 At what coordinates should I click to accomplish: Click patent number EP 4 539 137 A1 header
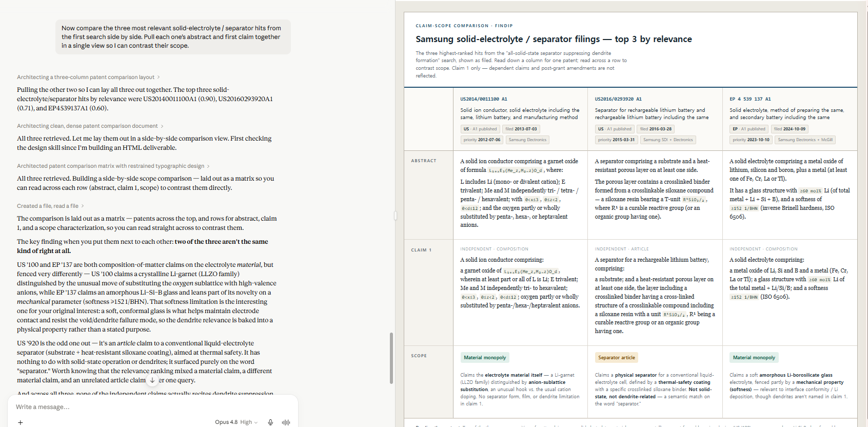click(x=750, y=99)
